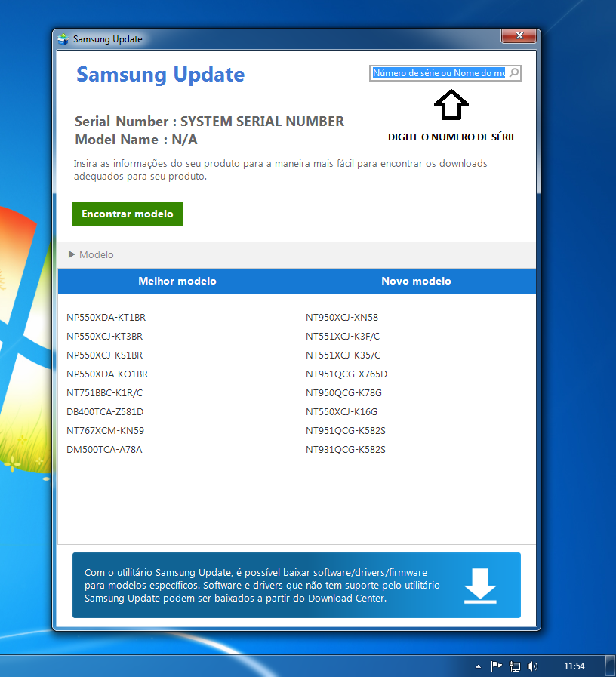The image size is (616, 677).
Task: Select model NP550XDA-KO1BR
Action: click(107, 374)
